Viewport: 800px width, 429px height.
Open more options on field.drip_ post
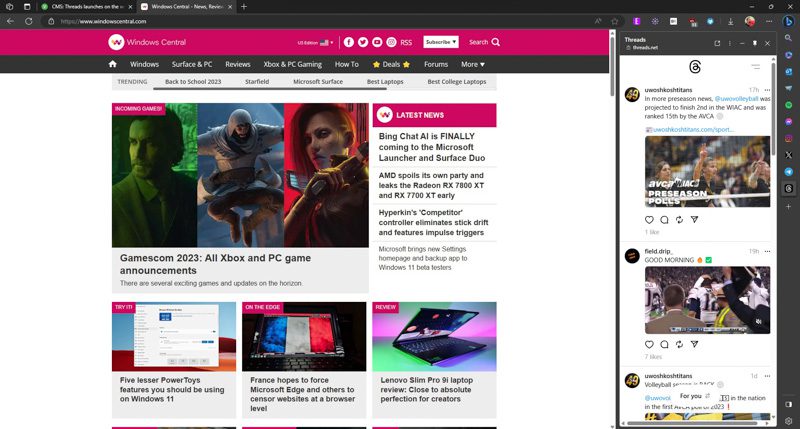767,251
